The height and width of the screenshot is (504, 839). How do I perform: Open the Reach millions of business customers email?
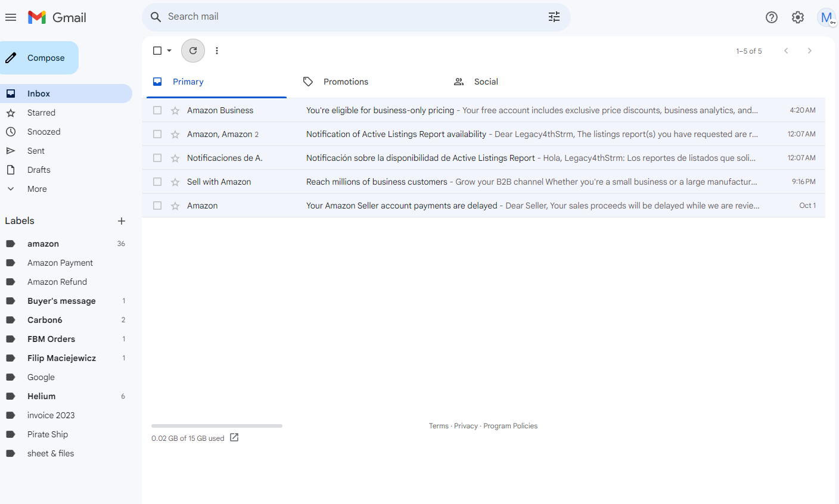click(484, 182)
